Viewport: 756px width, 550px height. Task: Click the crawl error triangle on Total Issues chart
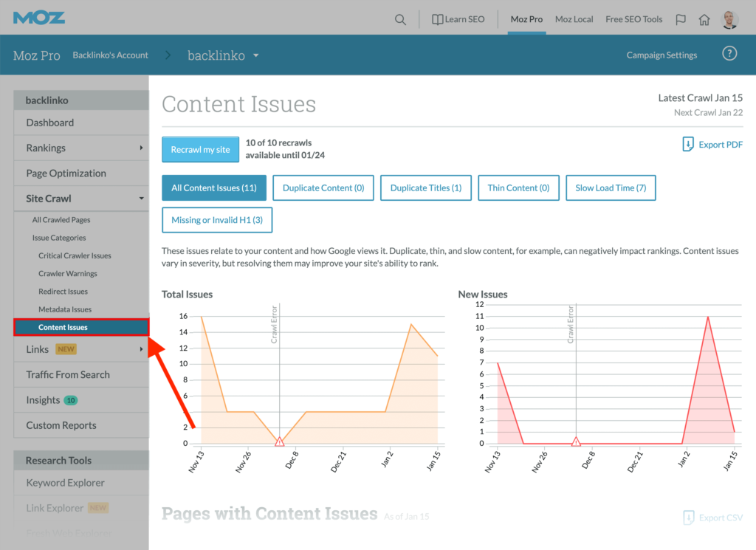279,441
